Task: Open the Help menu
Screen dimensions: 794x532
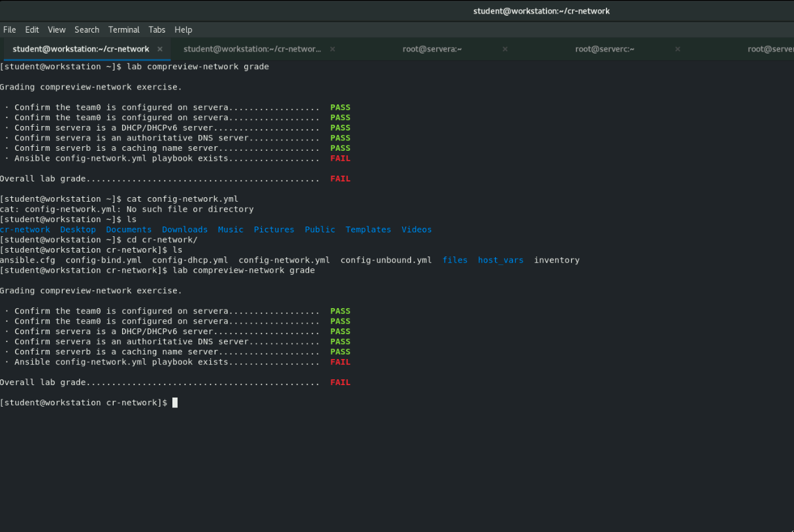Action: point(183,29)
